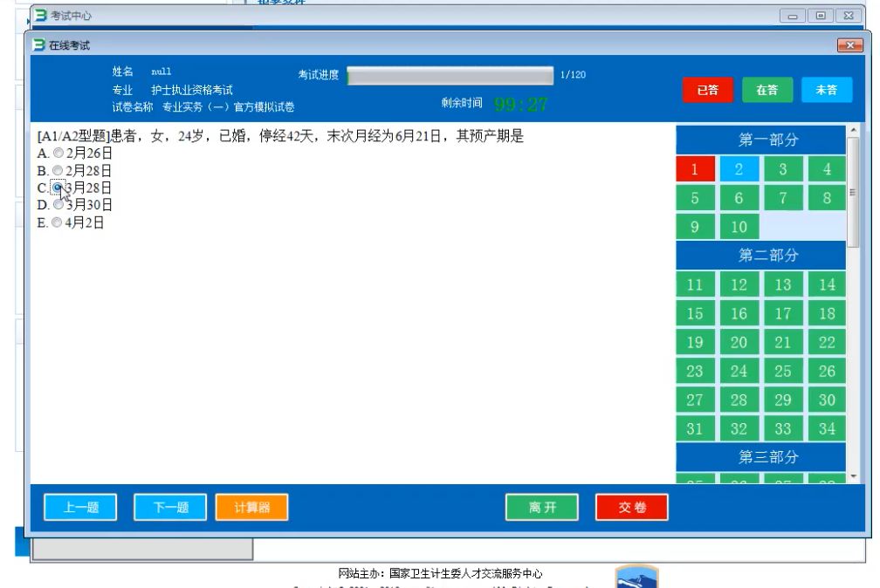Jump to question 32
Screen dimensions: 880x588
click(x=739, y=428)
